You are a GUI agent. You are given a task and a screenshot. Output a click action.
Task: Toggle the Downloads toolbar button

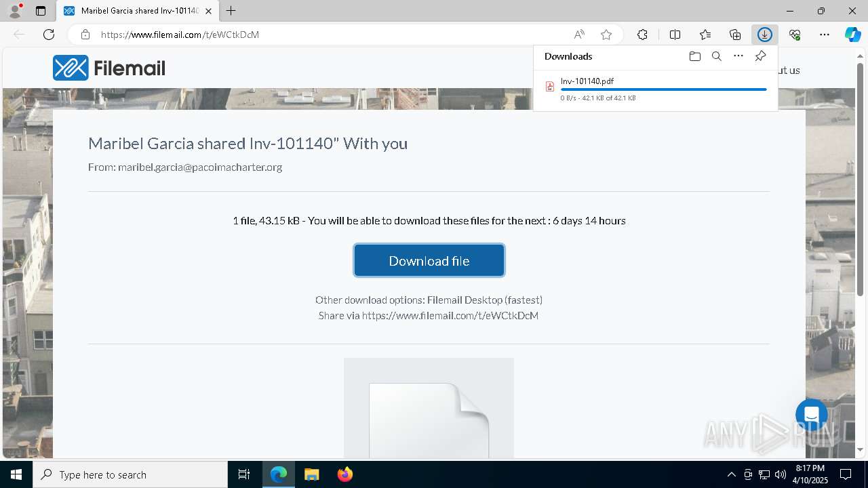[765, 35]
